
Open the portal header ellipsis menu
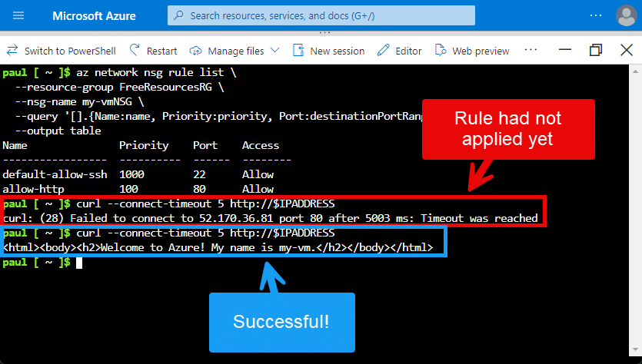[x=595, y=15]
